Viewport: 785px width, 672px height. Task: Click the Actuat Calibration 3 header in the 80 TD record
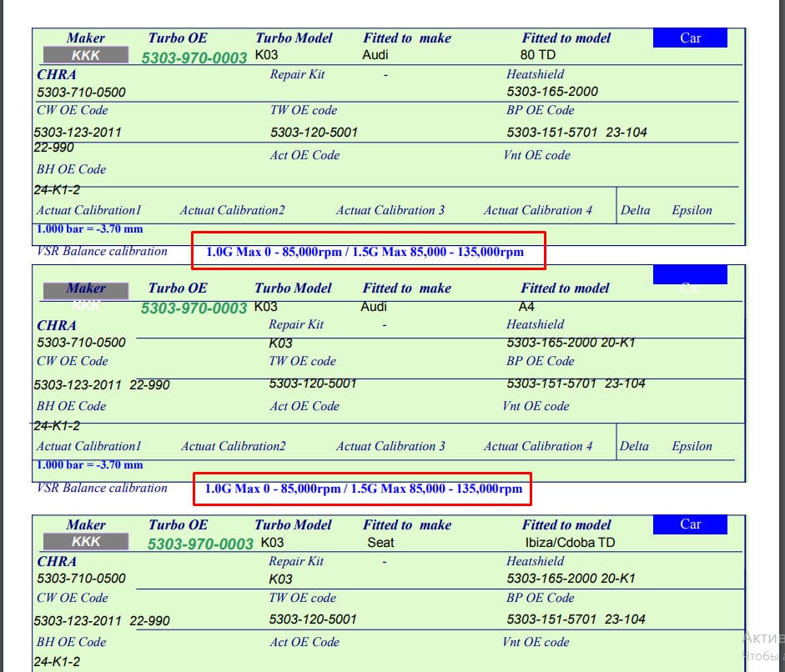pos(390,210)
